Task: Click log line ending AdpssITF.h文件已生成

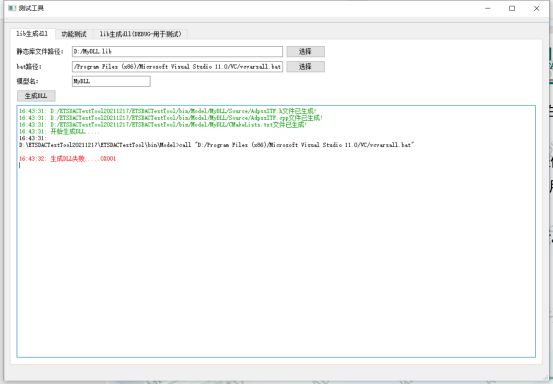Action: [x=168, y=111]
